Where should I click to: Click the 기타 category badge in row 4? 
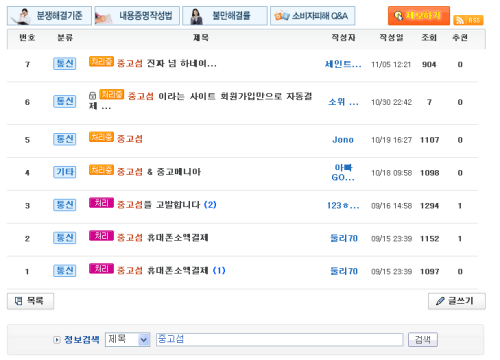click(65, 172)
